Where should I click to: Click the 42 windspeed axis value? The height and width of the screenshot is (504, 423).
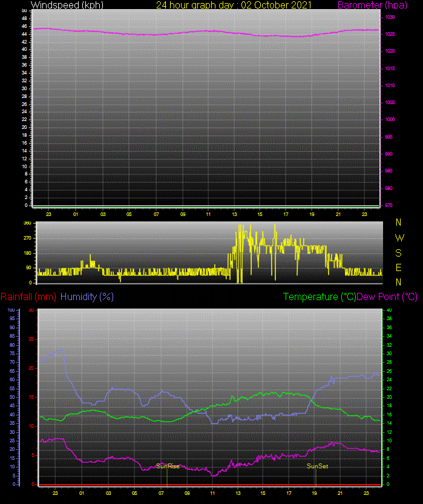point(24,42)
